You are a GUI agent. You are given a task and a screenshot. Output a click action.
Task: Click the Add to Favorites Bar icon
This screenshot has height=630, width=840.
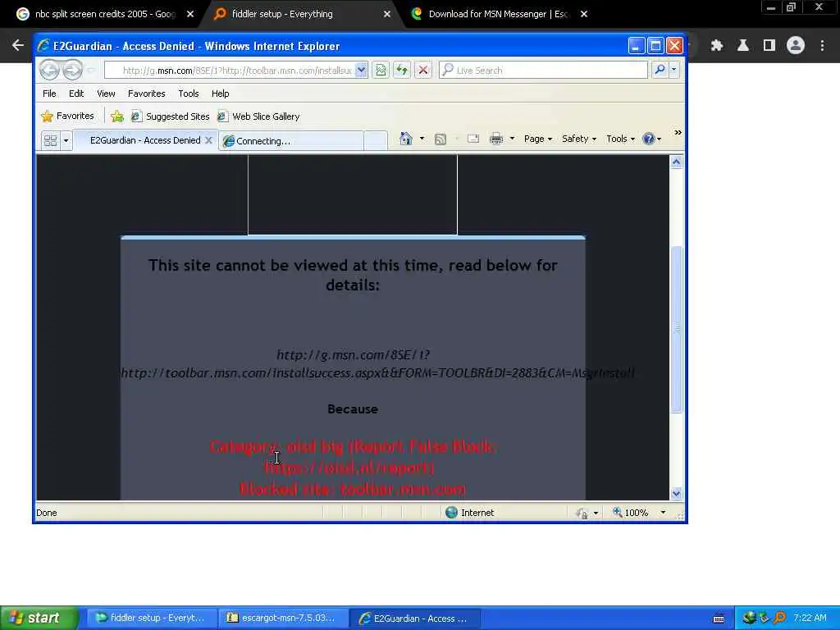(x=117, y=116)
